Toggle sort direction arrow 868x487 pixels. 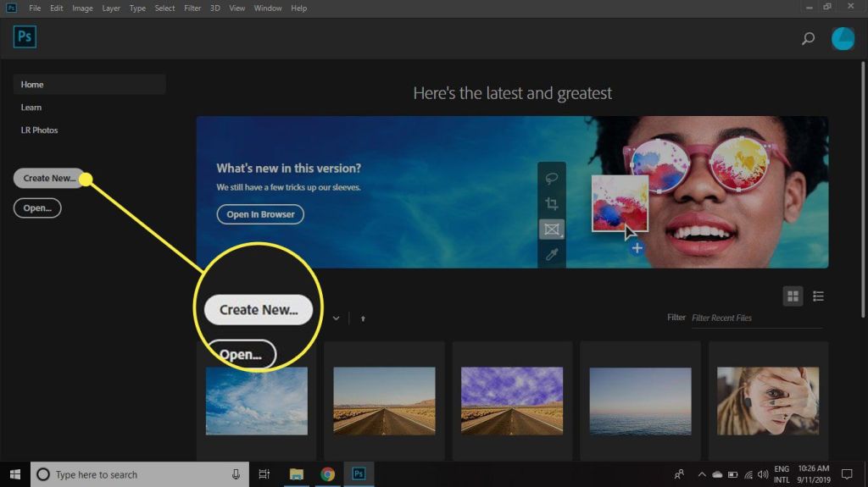[363, 318]
